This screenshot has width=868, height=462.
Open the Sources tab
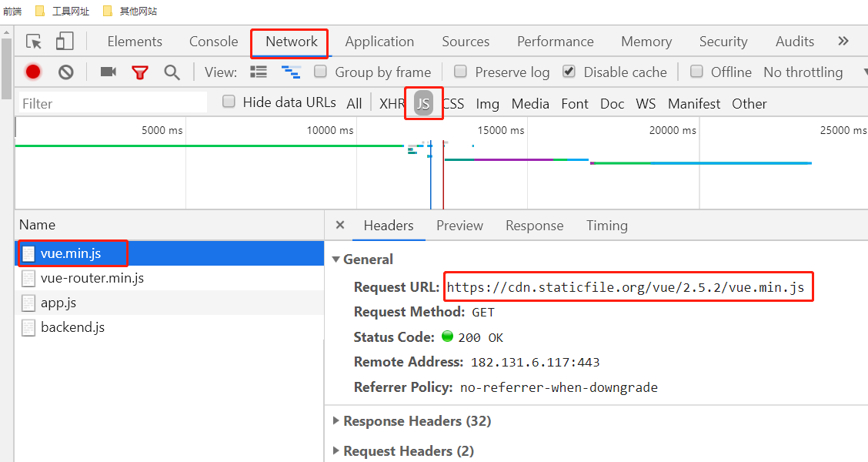coord(466,42)
